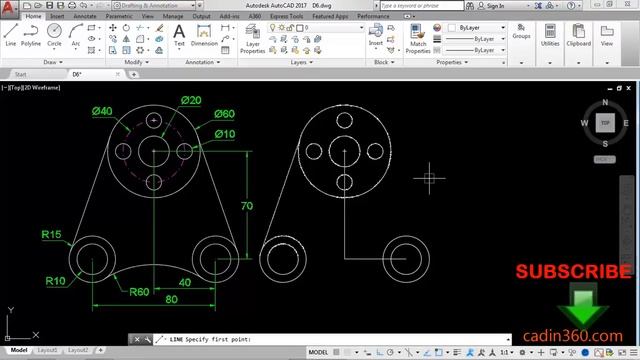Choose the Fillet tool
The height and width of the screenshot is (360, 640).
pos(140,39)
